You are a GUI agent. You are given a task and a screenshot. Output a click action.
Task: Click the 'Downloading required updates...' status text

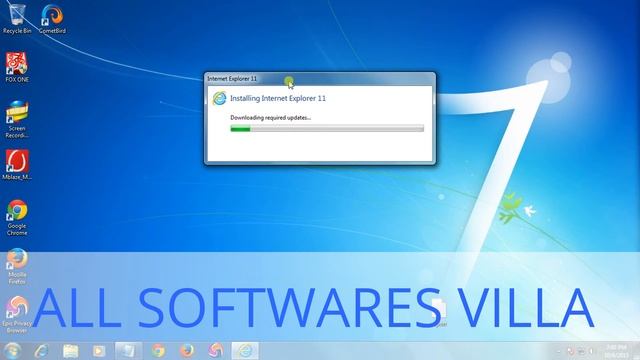coord(271,118)
